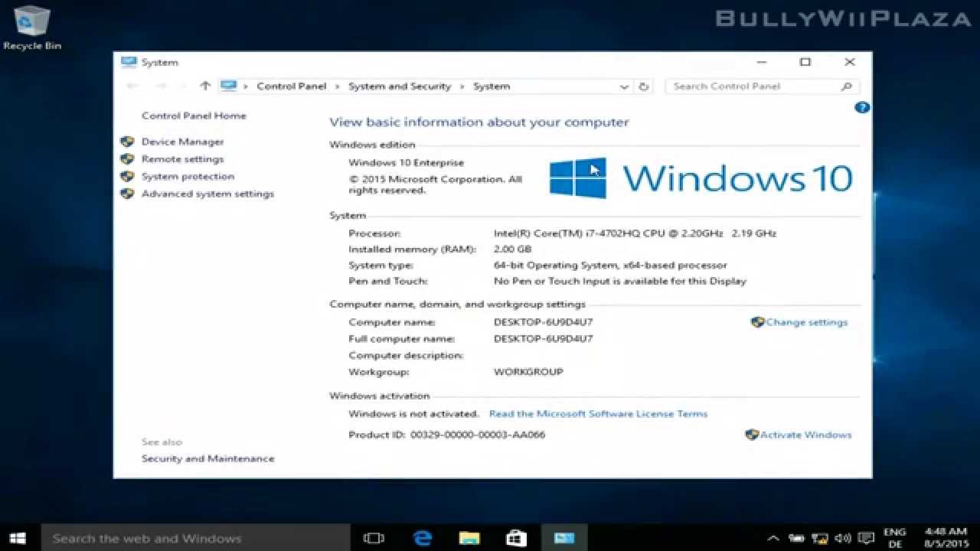Click the volume speaker tray icon

pos(843,538)
